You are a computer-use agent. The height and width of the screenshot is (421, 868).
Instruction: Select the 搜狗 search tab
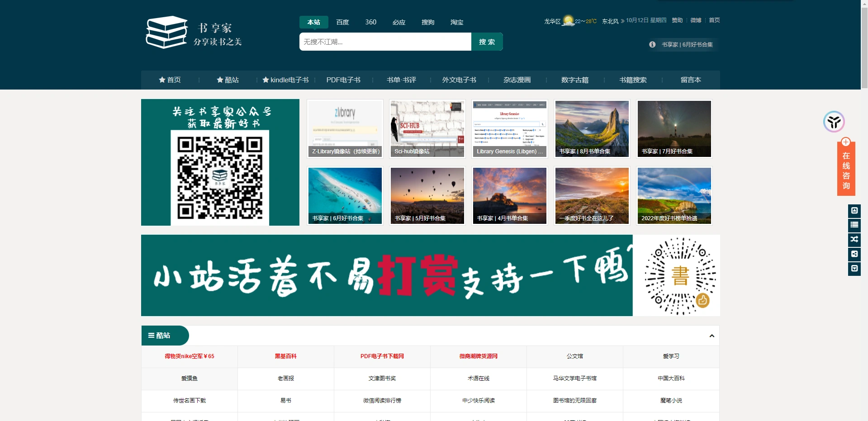(x=427, y=22)
